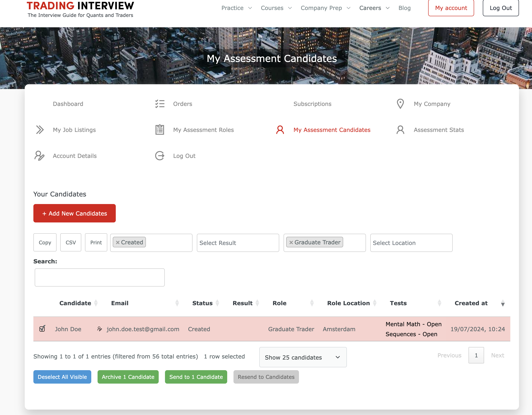This screenshot has height=415, width=532.
Task: Click the Log Out arrow icon in panel
Action: (x=160, y=156)
